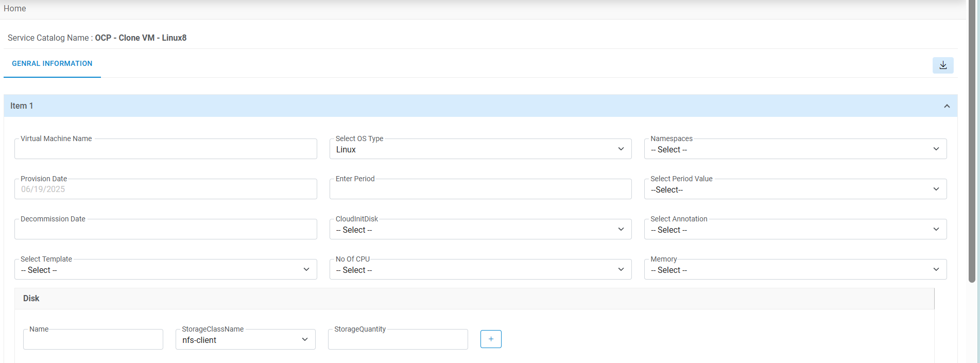Open the Memory dropdown
Screen dimensions: 980x363
point(795,270)
